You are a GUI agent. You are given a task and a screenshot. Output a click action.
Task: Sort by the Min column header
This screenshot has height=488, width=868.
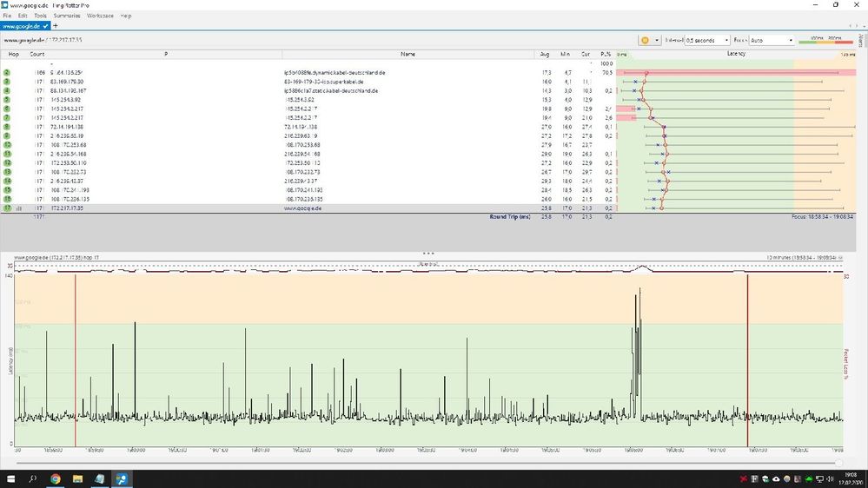[x=565, y=54]
